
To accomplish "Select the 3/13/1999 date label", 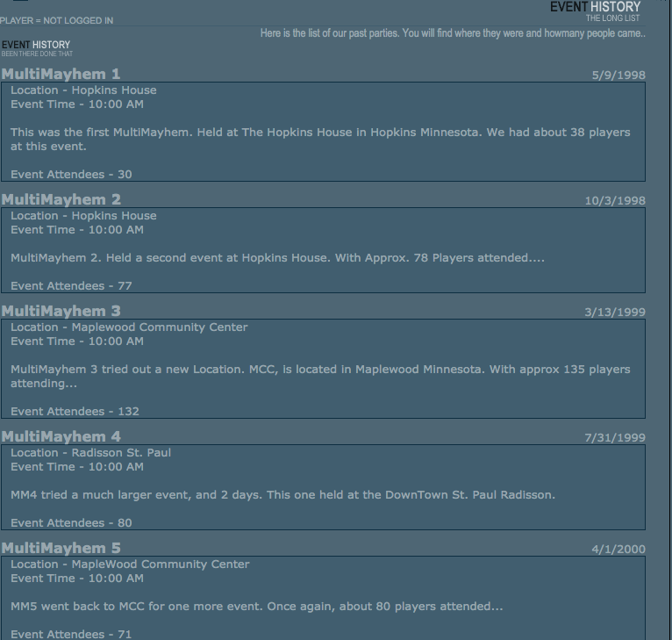I will point(615,313).
